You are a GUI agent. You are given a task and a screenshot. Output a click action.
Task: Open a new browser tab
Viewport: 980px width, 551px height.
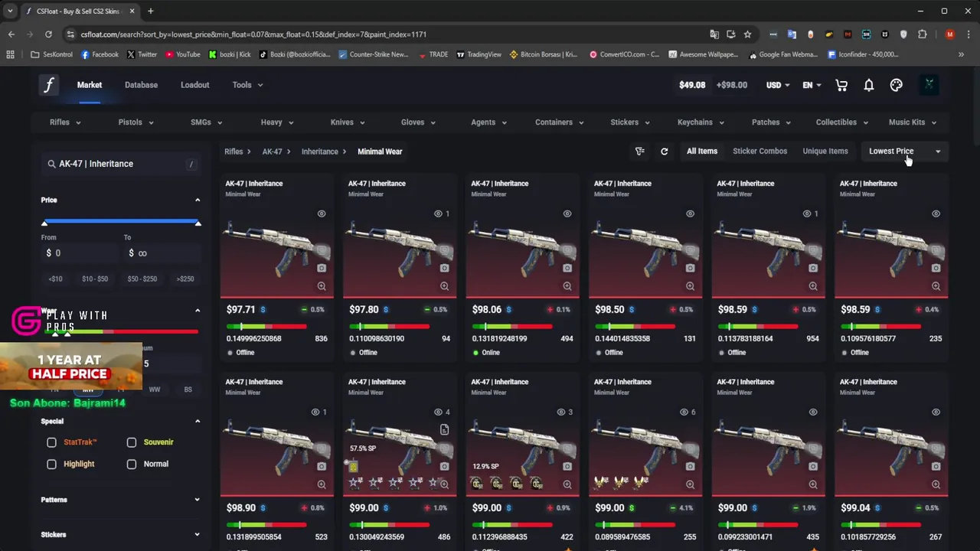pyautogui.click(x=150, y=11)
